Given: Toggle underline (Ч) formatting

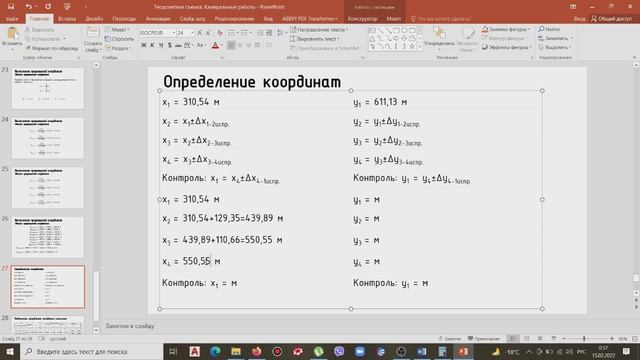Looking at the screenshot, I should (x=161, y=45).
